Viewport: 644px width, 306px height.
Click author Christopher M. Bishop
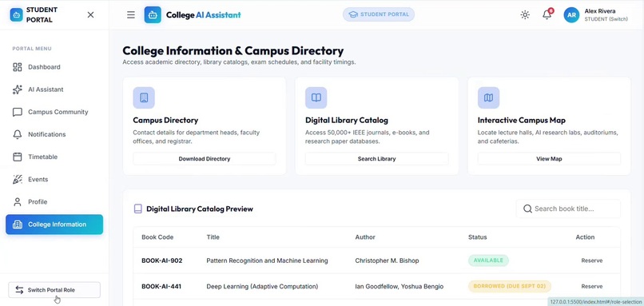pos(387,260)
